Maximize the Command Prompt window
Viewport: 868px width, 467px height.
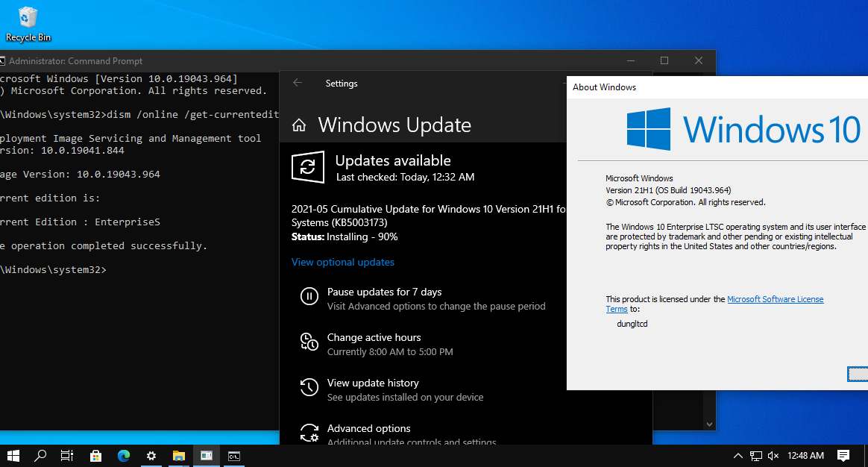[x=664, y=60]
